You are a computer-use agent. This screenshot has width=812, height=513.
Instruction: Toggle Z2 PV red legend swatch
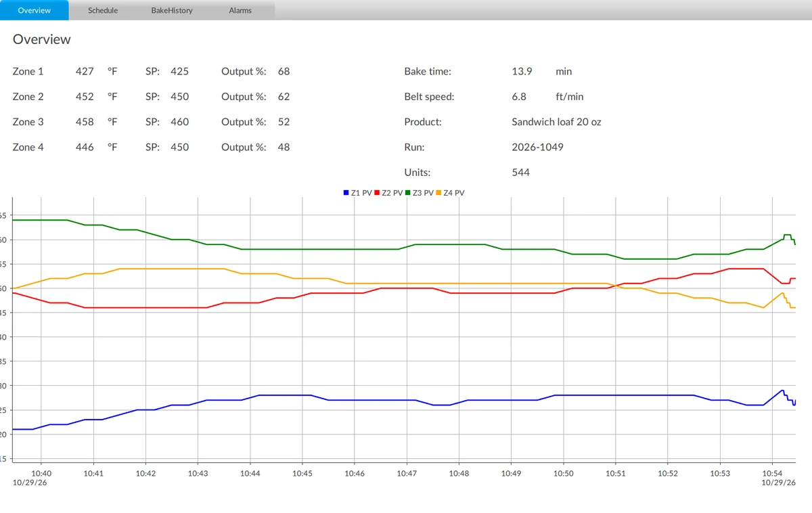click(377, 193)
